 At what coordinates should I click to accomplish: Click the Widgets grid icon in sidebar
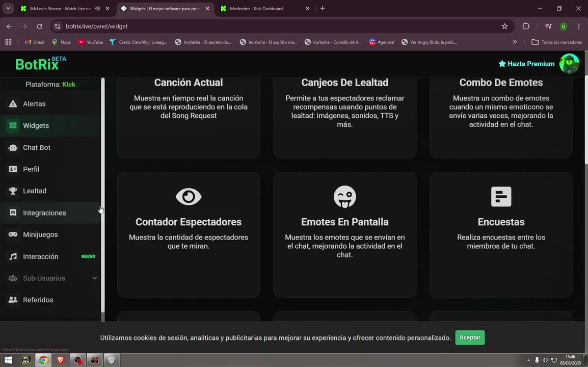click(13, 126)
